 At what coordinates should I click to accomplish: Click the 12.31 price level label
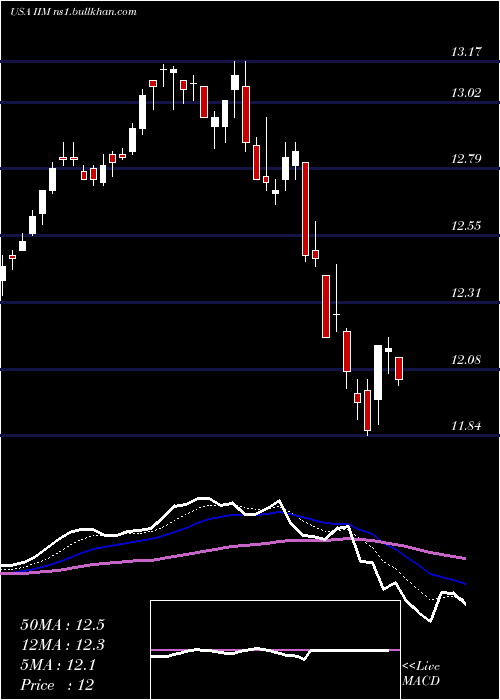[x=466, y=293]
